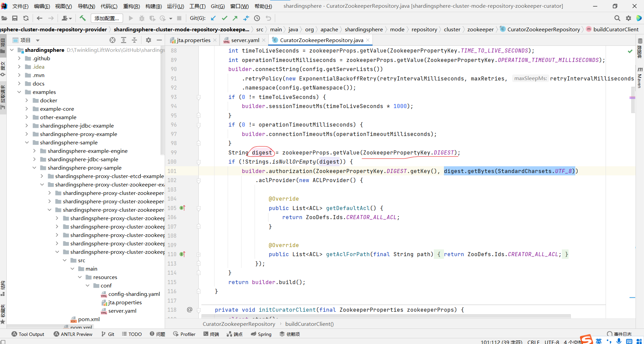
Task: Click Save All icon in toolbar
Action: click(15, 18)
